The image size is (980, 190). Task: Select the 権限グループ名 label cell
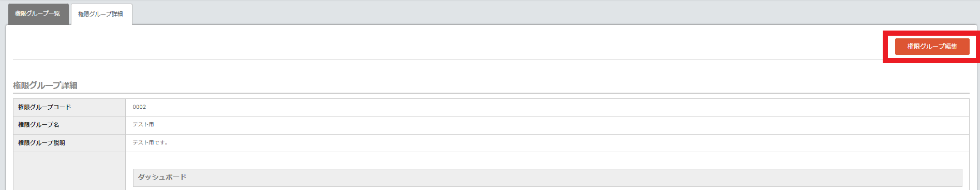coord(69,125)
